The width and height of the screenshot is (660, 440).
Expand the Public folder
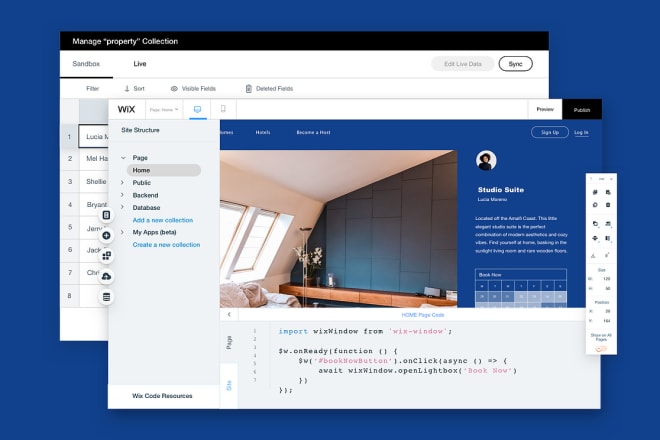122,183
